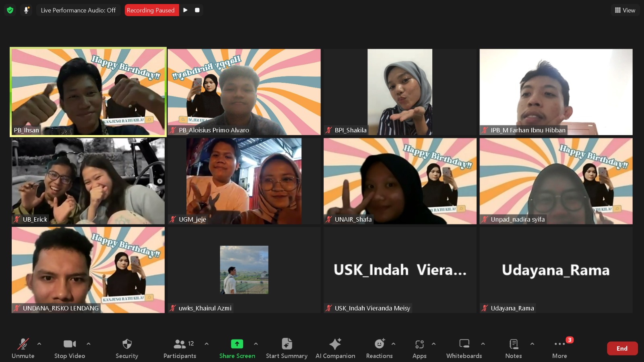This screenshot has width=644, height=362.
Task: Open the View layout menu
Action: click(x=625, y=10)
